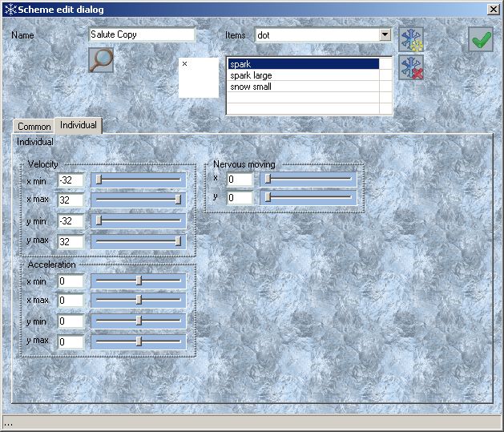Viewport: 504px width, 432px height.
Task: Click the Acceleration y max value field
Action: point(71,342)
